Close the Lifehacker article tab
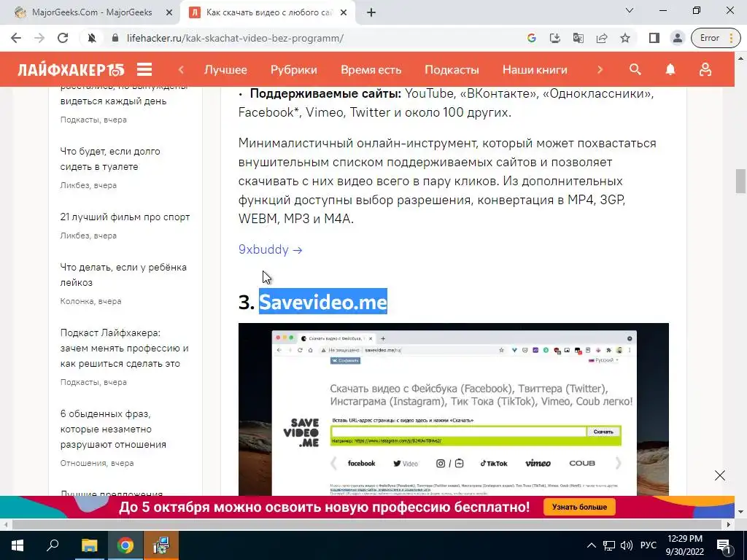Viewport: 747px width, 560px height. point(344,13)
